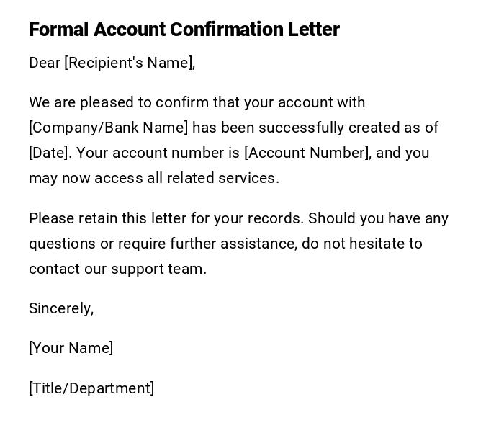Select the [Your Name] placeholder

[x=71, y=348]
